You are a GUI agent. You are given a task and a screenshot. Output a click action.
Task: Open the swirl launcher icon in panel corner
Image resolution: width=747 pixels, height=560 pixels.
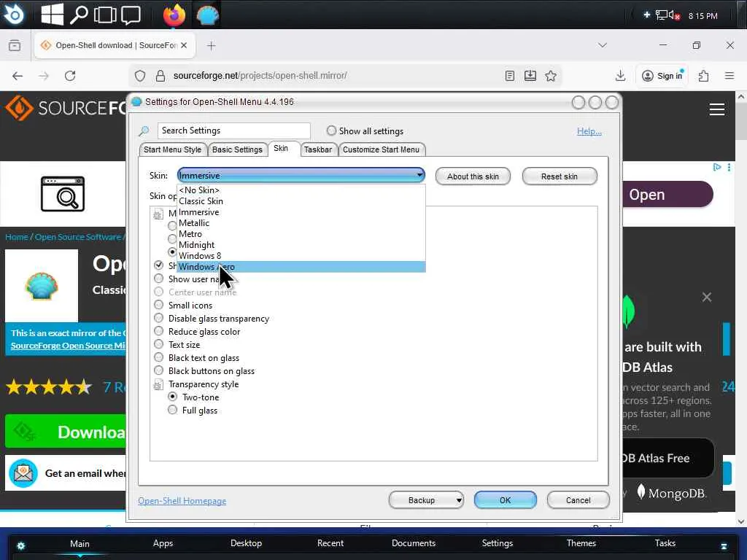[x=13, y=15]
